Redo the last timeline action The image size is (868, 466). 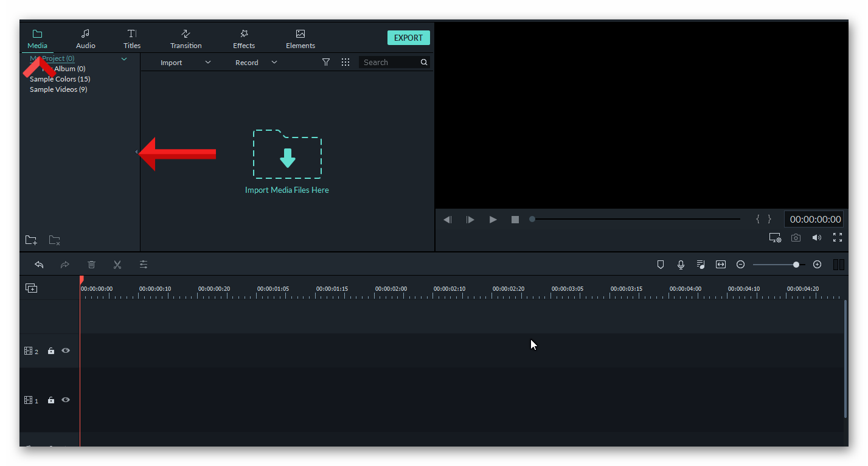65,265
